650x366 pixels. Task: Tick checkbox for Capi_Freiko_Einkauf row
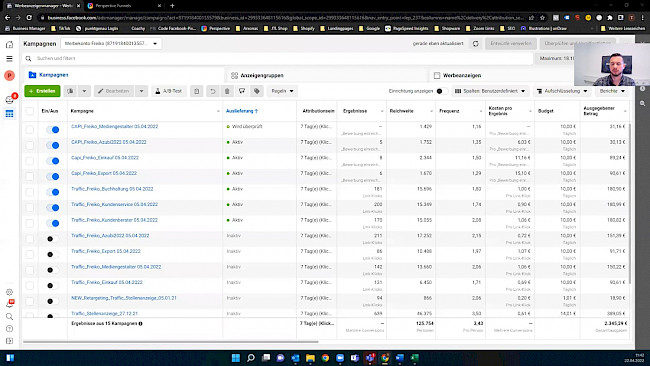point(29,161)
